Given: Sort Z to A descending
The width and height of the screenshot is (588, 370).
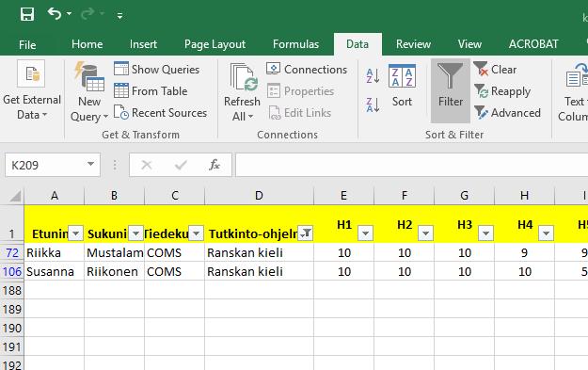Looking at the screenshot, I should tap(373, 105).
